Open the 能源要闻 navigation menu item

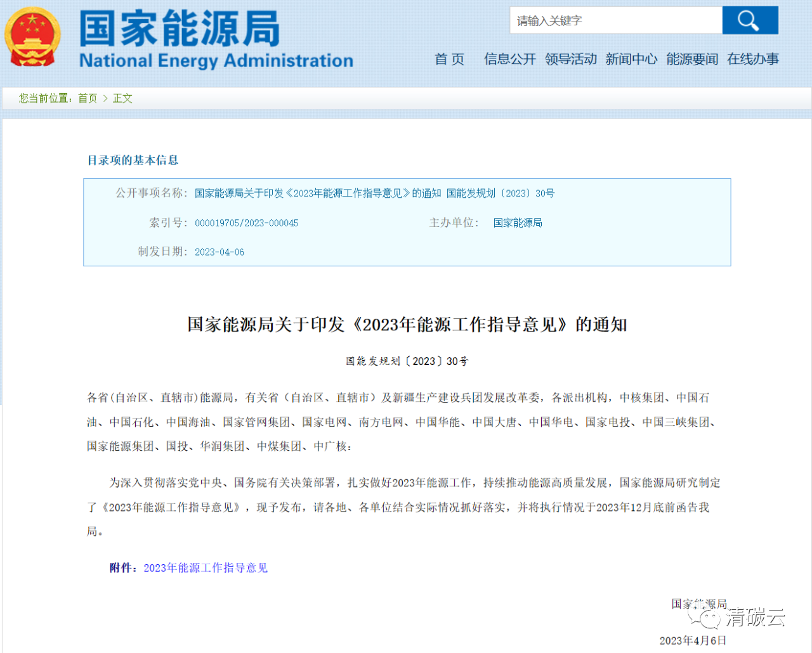pyautogui.click(x=692, y=60)
